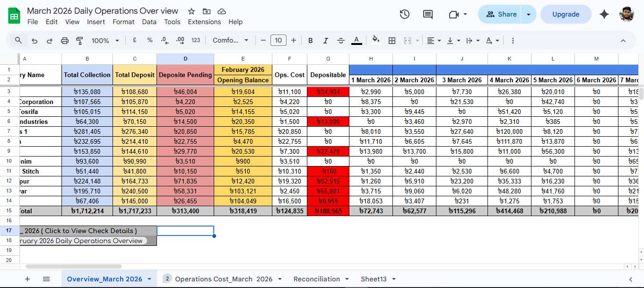Activate the paint format tool
Viewport: 644px width, 288px height.
pyautogui.click(x=79, y=41)
